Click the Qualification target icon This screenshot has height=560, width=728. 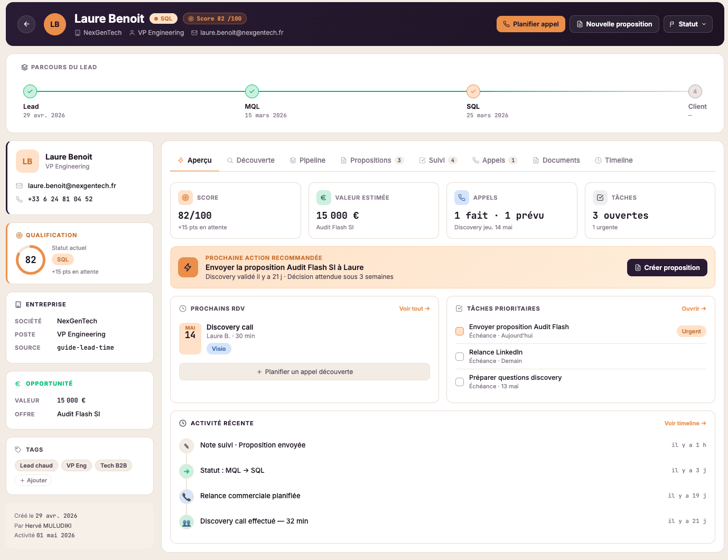coord(19,235)
